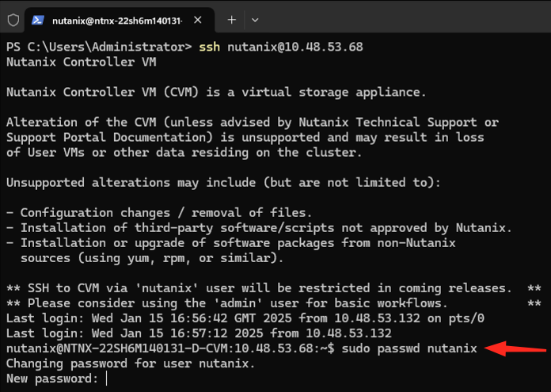Screen dimensions: 551x392
Task: Focus the New password prompt cursor
Action: 106,379
